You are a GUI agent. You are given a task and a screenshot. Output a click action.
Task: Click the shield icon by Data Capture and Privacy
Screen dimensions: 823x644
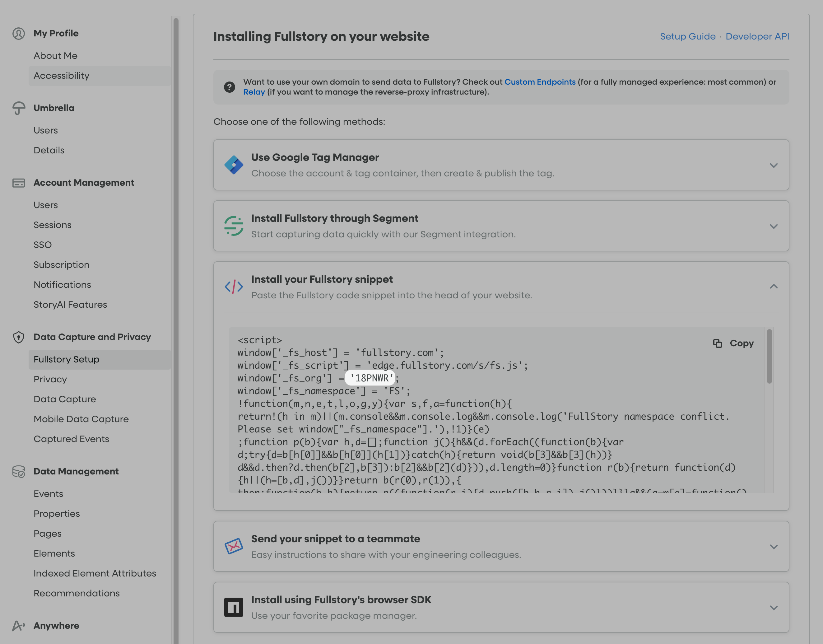click(18, 337)
